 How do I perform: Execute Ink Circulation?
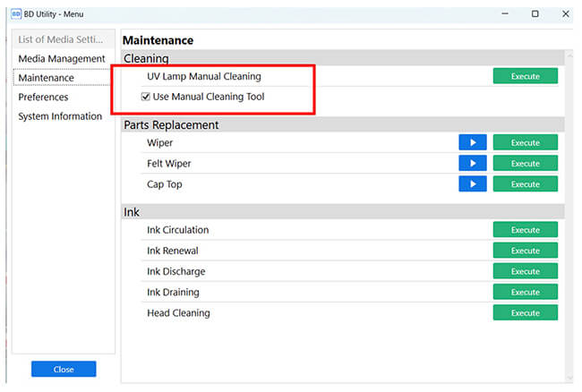[x=525, y=230]
